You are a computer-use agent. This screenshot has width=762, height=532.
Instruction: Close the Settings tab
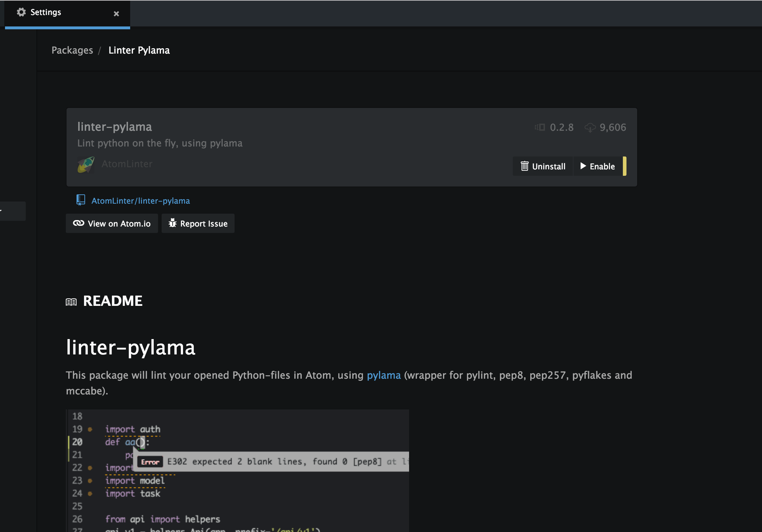[x=116, y=14]
